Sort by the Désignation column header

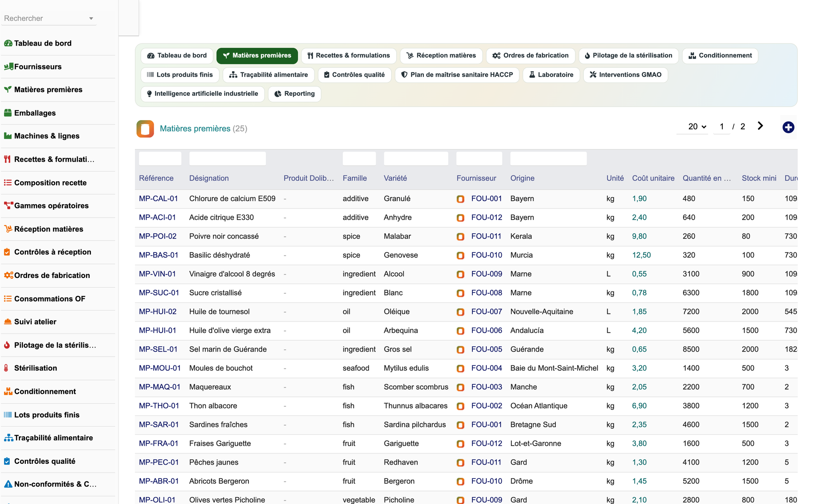(x=209, y=178)
